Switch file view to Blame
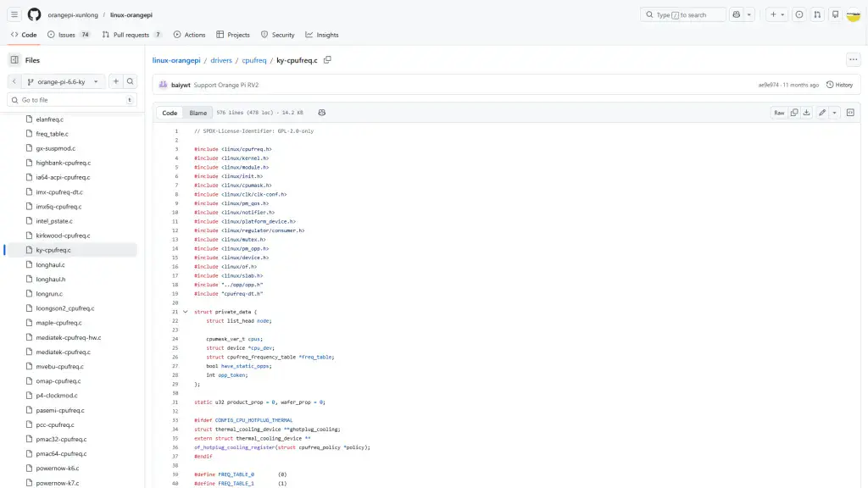 [x=198, y=113]
